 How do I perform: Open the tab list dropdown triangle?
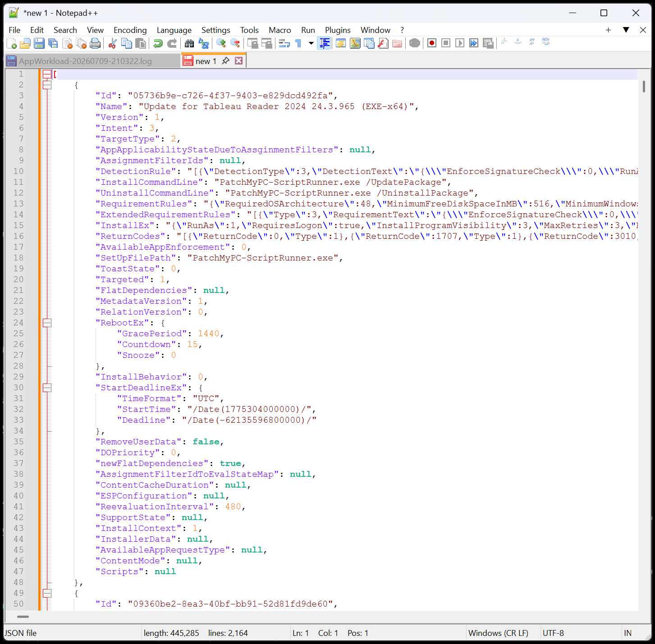[x=626, y=30]
